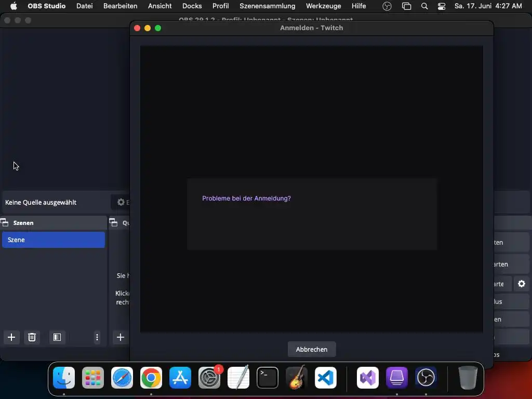Click the OBS status icon in menu bar
The width and height of the screenshot is (532, 399).
(x=387, y=6)
